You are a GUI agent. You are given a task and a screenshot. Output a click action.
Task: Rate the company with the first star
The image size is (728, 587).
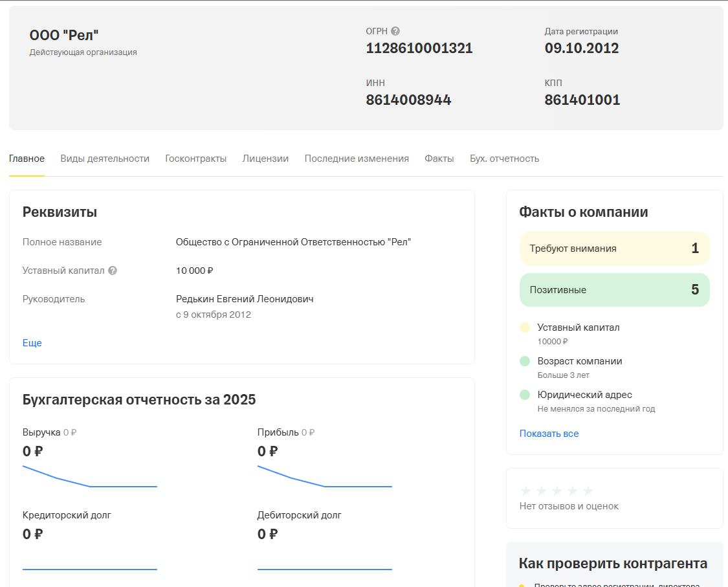[526, 491]
